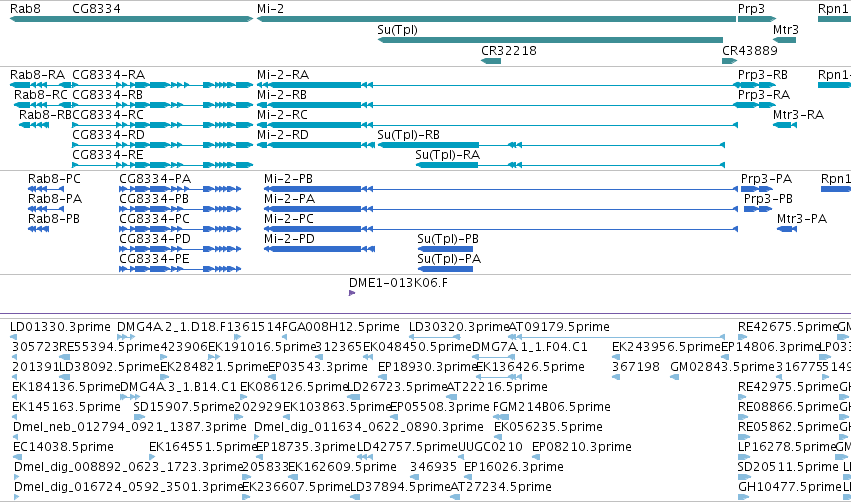Select protein Mi-2-PB

(x=501, y=189)
